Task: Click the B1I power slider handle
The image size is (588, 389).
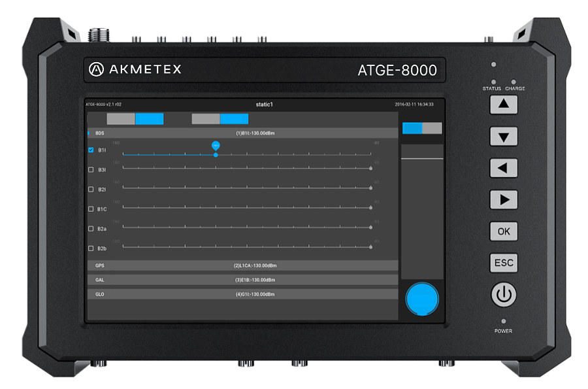Action: [216, 155]
